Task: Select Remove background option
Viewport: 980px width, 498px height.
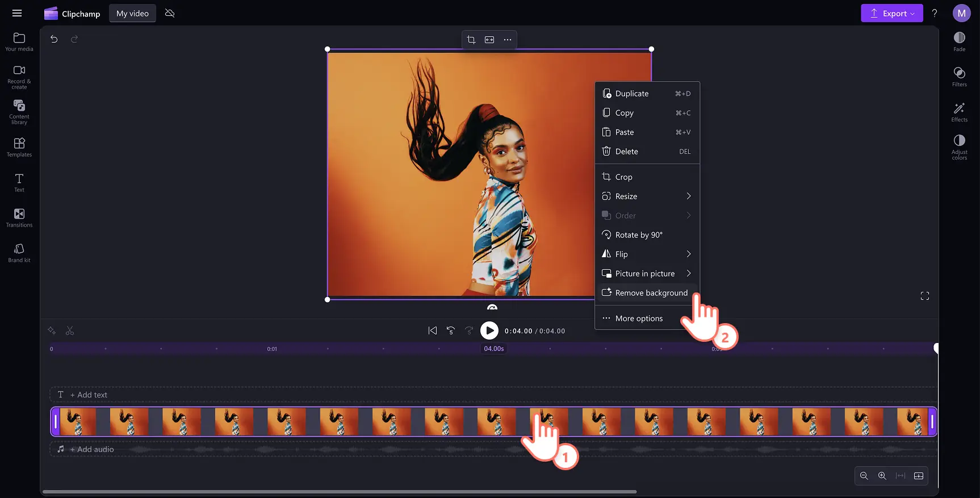Action: [647, 293]
